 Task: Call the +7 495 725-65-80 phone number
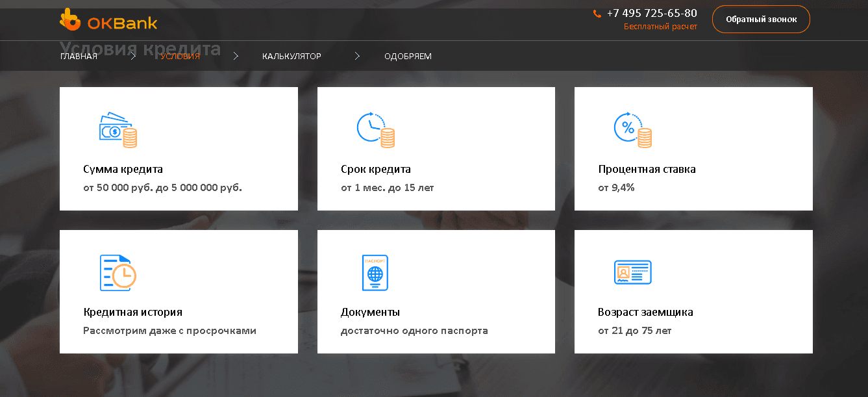pos(651,12)
